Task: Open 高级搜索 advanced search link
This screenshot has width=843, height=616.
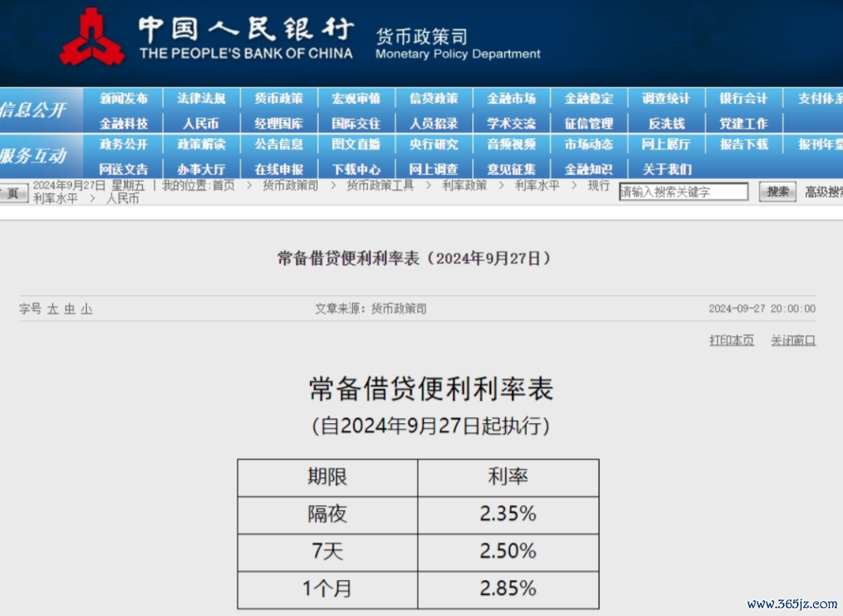Action: point(823,192)
